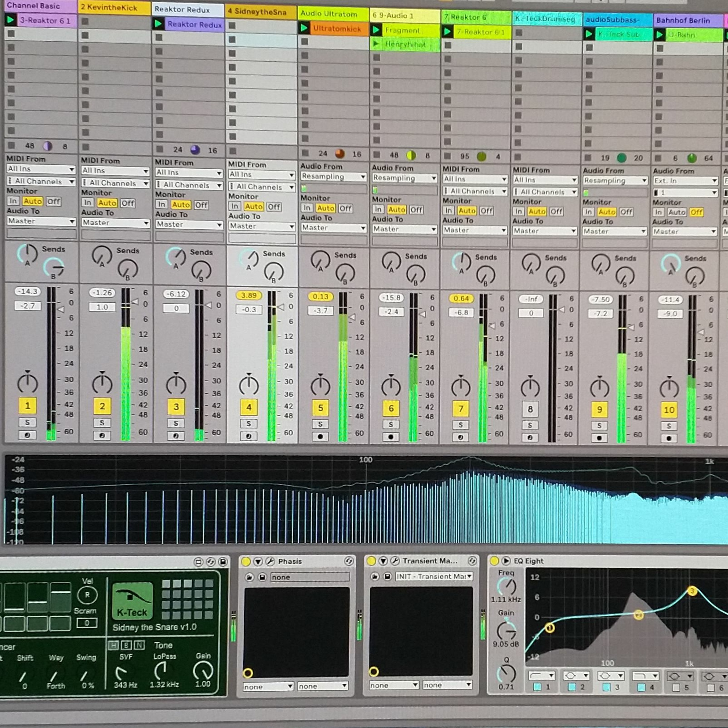This screenshot has width=728, height=728.
Task: Solo track 5
Action: (x=320, y=425)
